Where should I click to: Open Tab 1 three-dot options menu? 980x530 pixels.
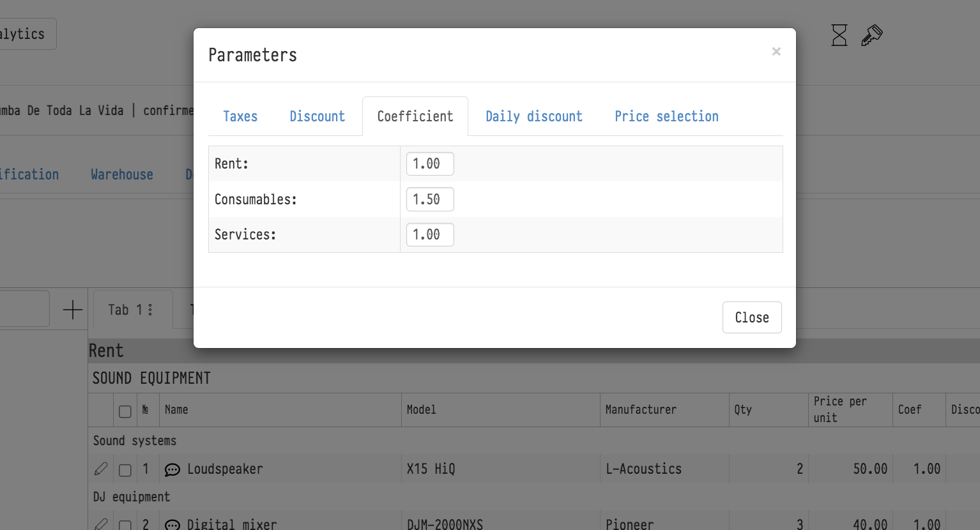(150, 310)
